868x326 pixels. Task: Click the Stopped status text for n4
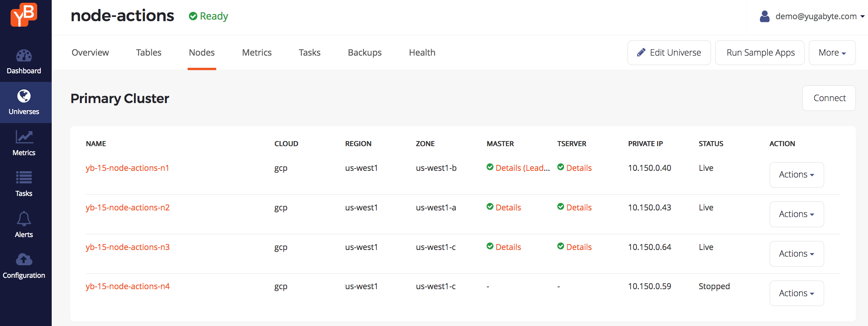point(714,286)
